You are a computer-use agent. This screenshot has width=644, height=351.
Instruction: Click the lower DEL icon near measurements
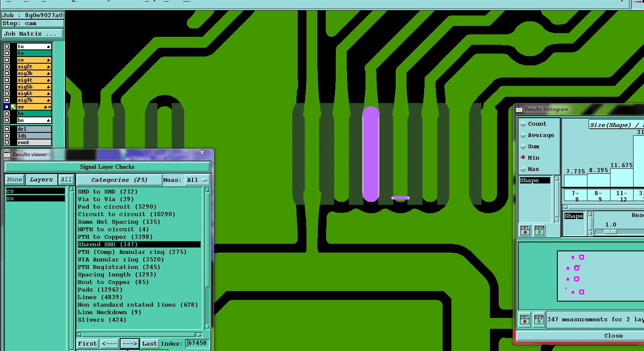(525, 320)
